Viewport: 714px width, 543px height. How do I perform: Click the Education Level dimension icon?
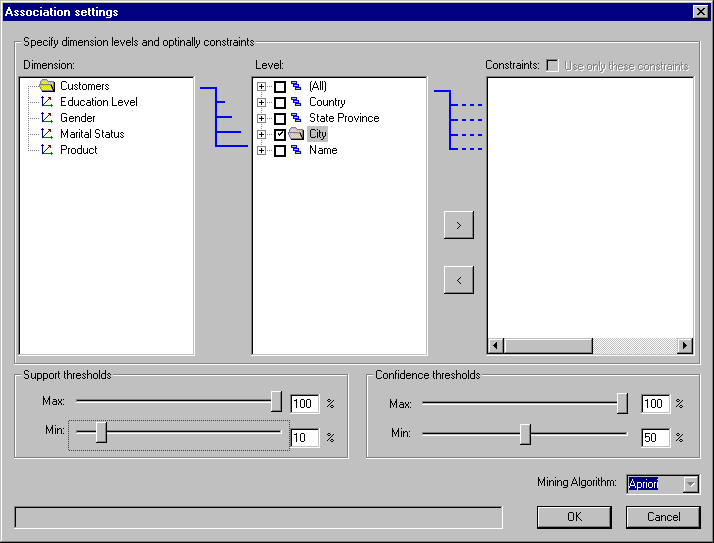coord(47,102)
